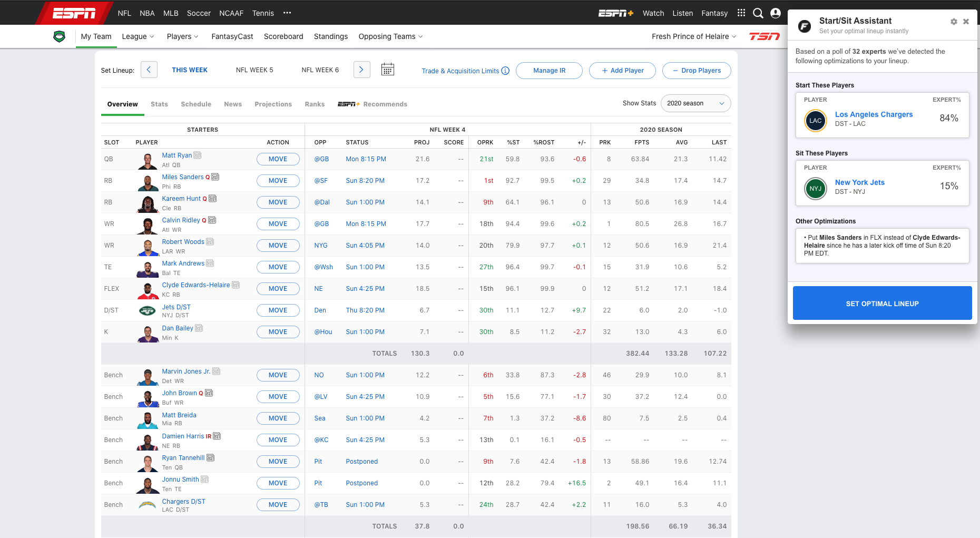Click the ESPN logo
Viewport: 980px width, 538px height.
tap(74, 13)
